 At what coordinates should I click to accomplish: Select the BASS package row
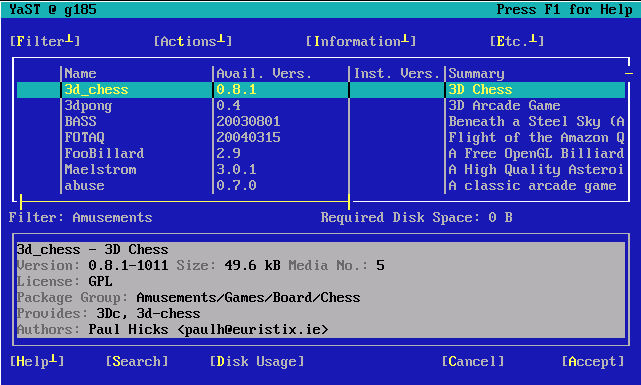(321, 121)
